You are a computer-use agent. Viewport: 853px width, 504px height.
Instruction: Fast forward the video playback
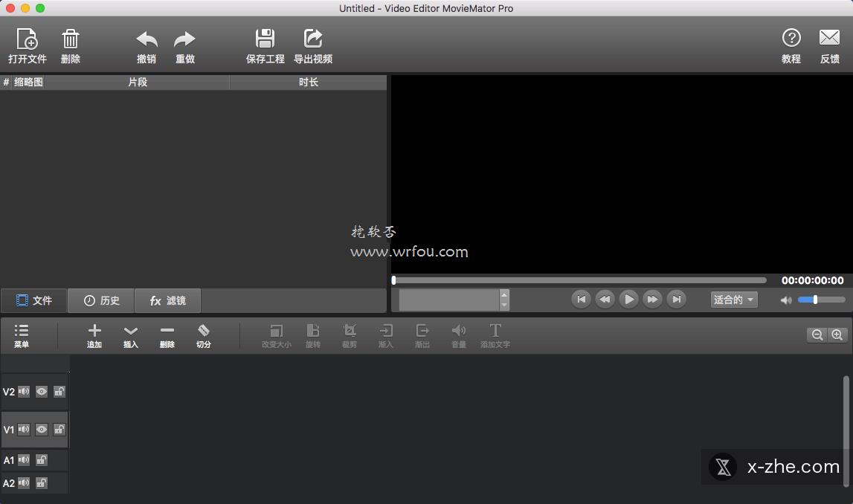[652, 300]
